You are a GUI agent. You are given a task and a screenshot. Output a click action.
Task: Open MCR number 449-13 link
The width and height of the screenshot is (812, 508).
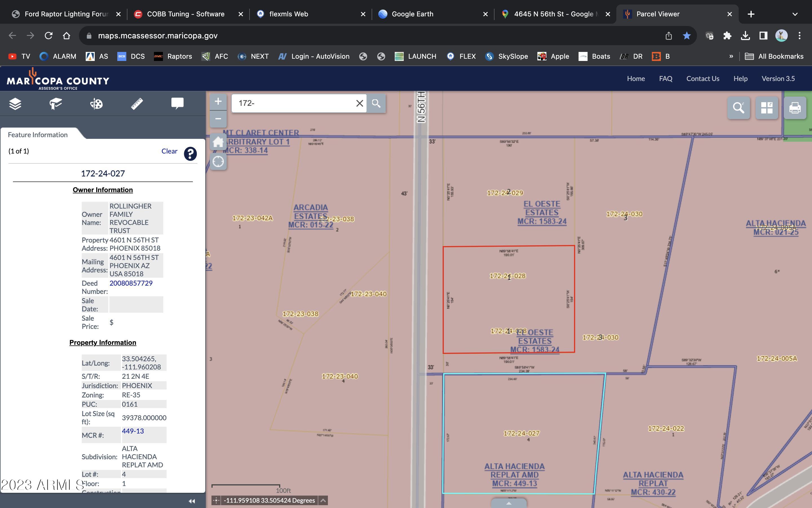133,431
